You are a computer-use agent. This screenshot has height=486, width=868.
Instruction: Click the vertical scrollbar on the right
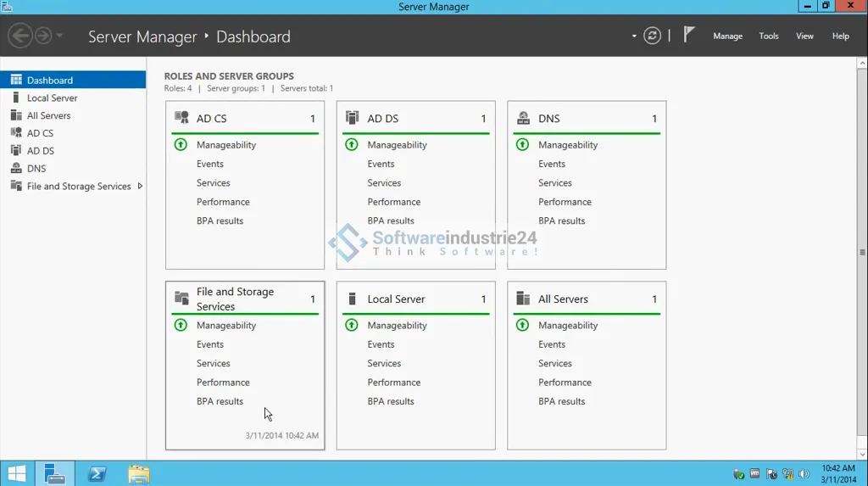point(862,252)
